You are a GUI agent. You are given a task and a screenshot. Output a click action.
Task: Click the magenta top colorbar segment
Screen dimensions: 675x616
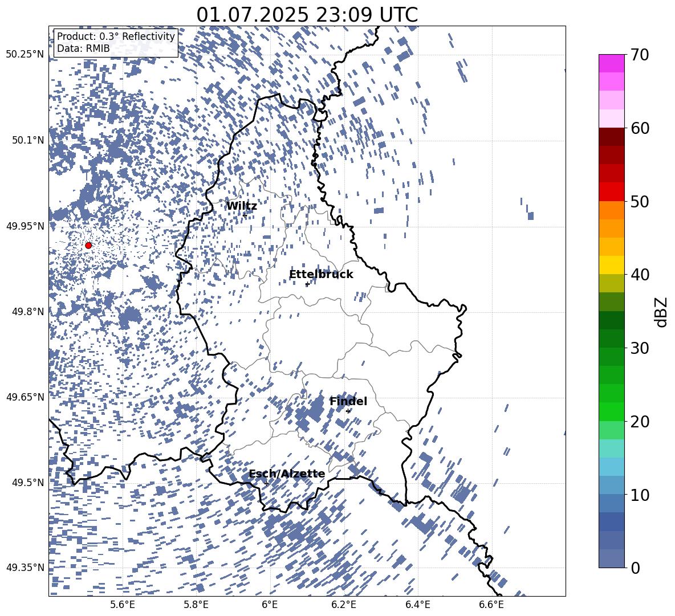(611, 63)
